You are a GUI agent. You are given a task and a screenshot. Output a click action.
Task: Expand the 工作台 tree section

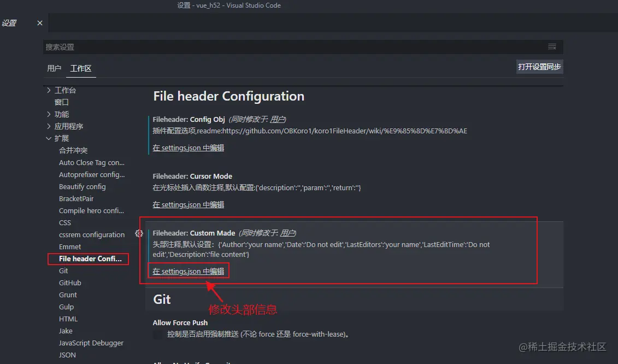tap(49, 90)
